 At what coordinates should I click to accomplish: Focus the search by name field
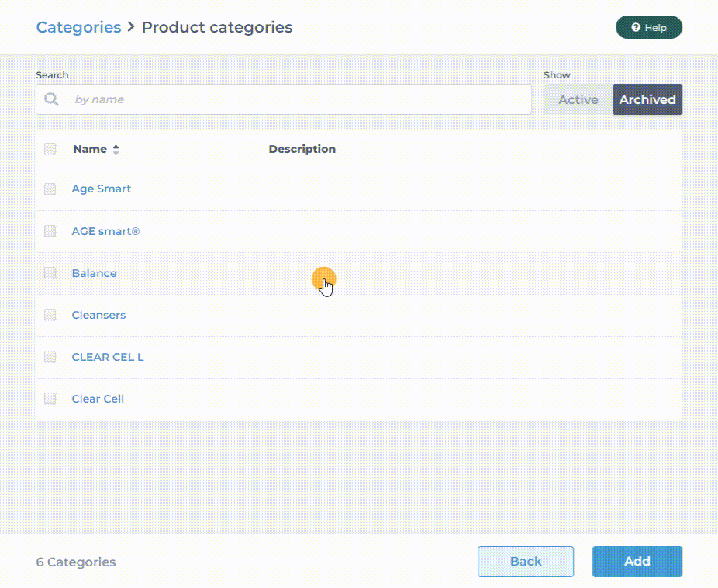pos(284,99)
